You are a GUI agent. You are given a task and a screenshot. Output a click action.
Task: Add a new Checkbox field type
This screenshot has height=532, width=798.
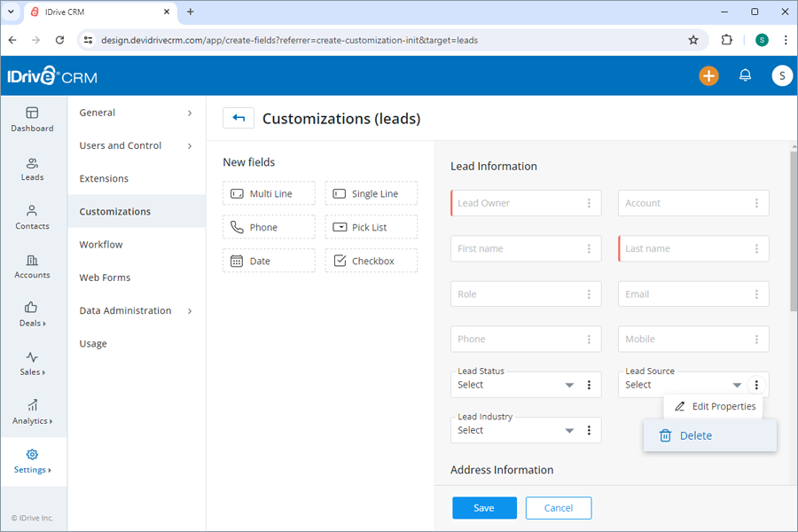coord(371,260)
